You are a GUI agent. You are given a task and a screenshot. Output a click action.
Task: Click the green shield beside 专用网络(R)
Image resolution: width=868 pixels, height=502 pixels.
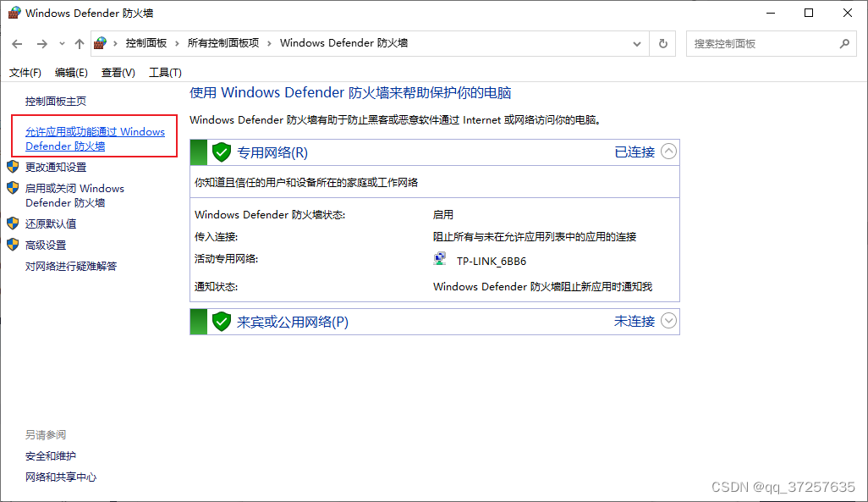[x=222, y=152]
